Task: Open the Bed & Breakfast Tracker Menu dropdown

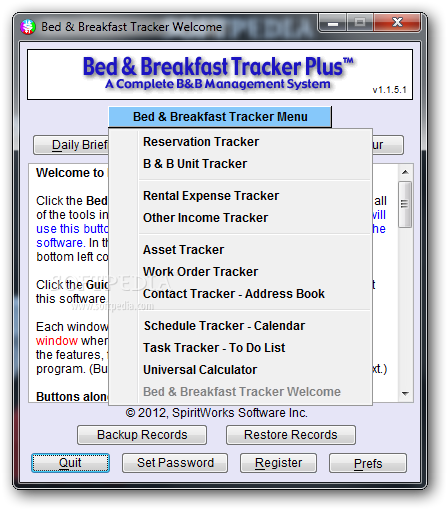Action: coord(220,117)
